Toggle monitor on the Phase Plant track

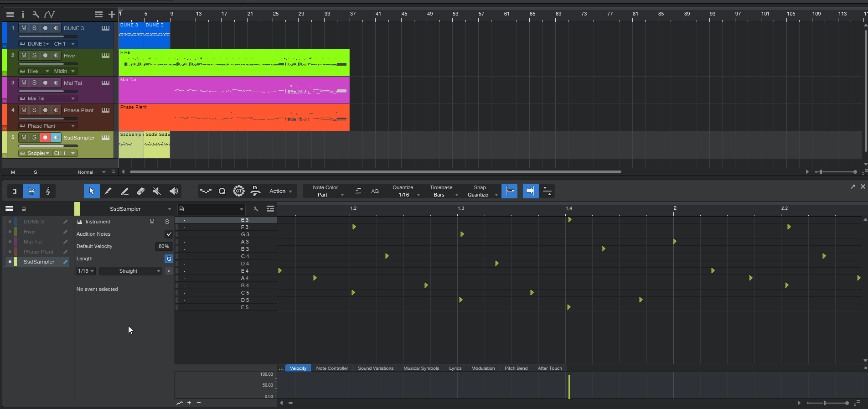(x=56, y=110)
